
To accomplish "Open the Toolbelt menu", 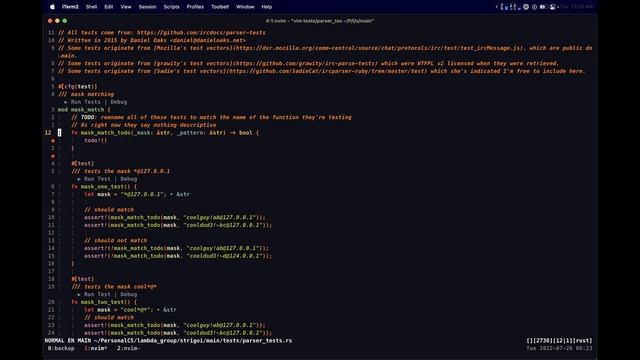I will (x=220, y=7).
